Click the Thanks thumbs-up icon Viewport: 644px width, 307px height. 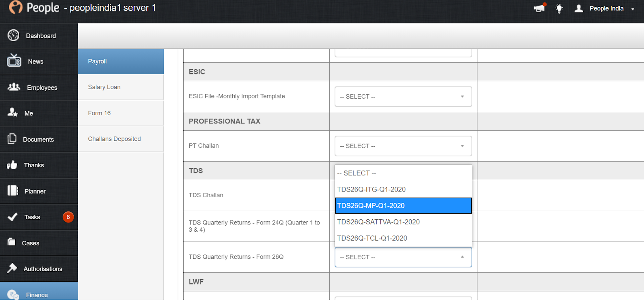[x=12, y=165]
